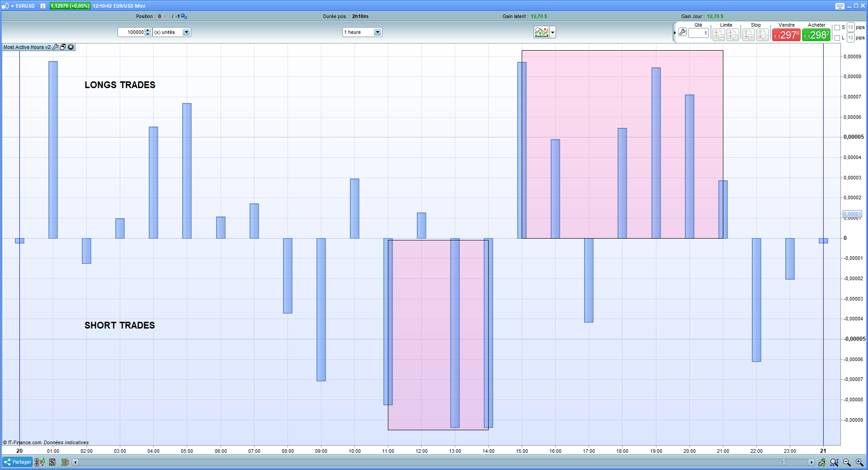Click the horizontal scrollbar thumb handle

[x=784, y=462]
